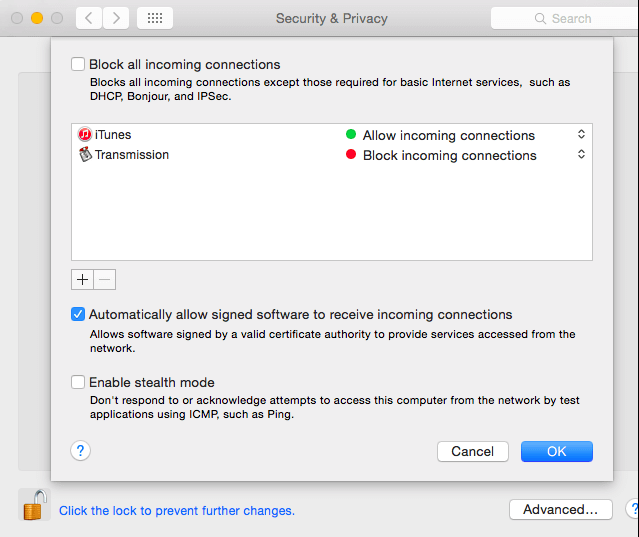Enable stealth mode checkbox
Viewport: 639px width, 537px height.
77,382
